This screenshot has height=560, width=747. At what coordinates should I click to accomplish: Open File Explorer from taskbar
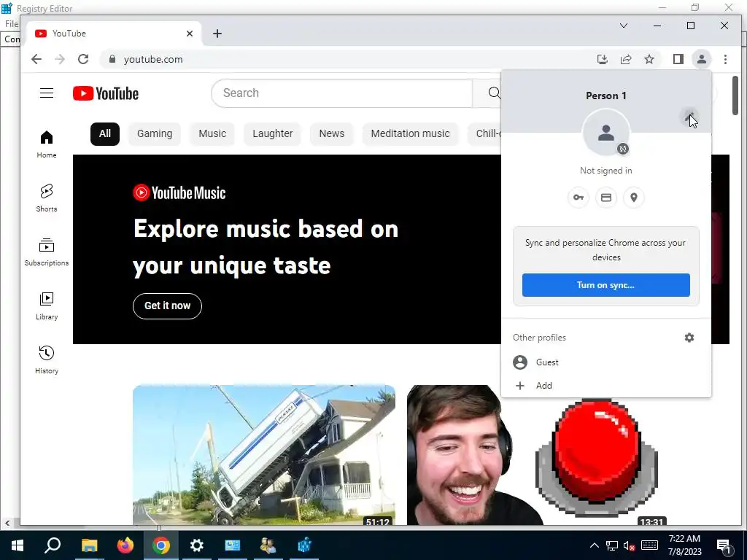89,545
